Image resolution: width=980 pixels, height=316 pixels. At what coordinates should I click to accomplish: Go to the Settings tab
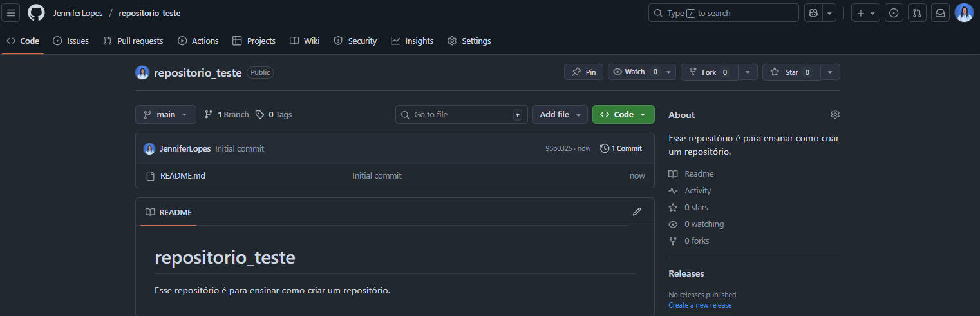click(469, 41)
